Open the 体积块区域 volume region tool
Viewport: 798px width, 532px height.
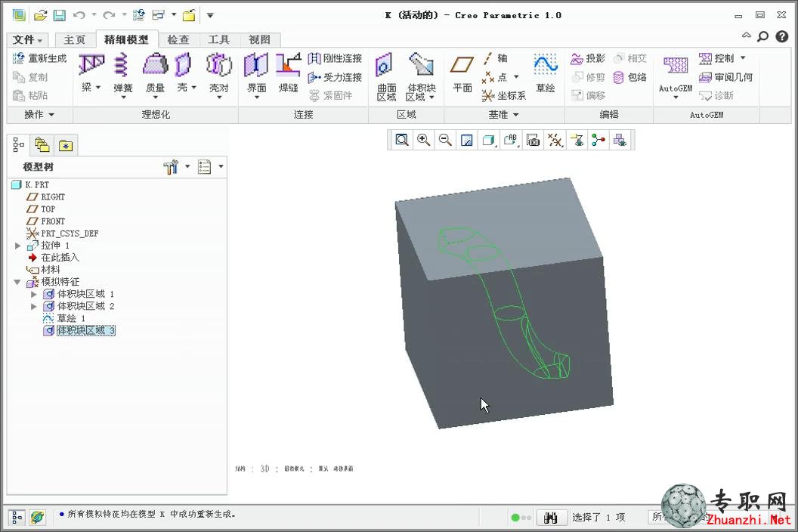[422, 76]
